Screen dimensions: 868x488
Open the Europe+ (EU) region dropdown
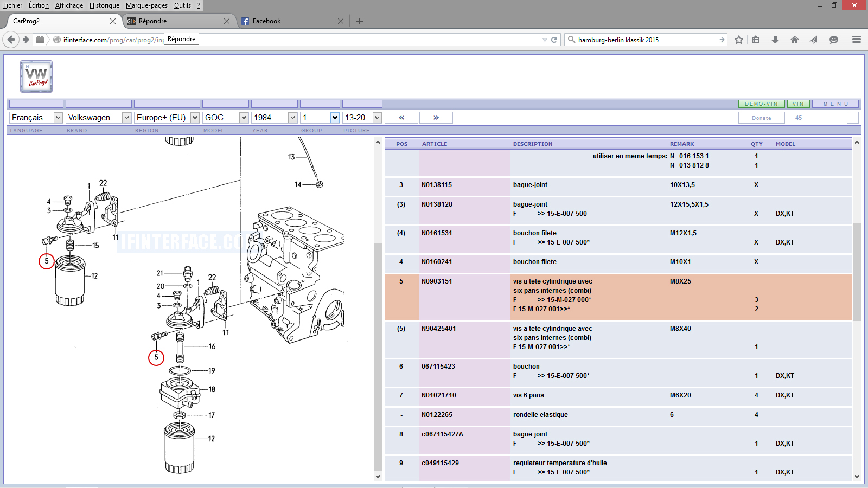[x=167, y=118]
